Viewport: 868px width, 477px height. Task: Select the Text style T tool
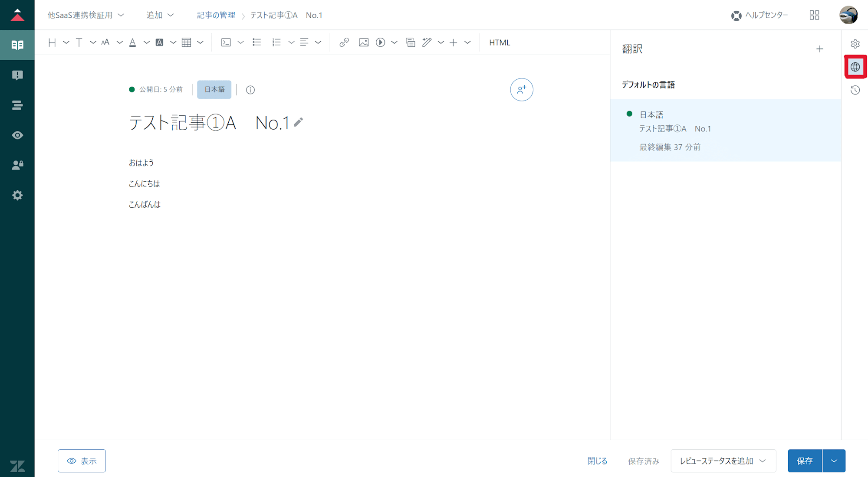(x=79, y=42)
